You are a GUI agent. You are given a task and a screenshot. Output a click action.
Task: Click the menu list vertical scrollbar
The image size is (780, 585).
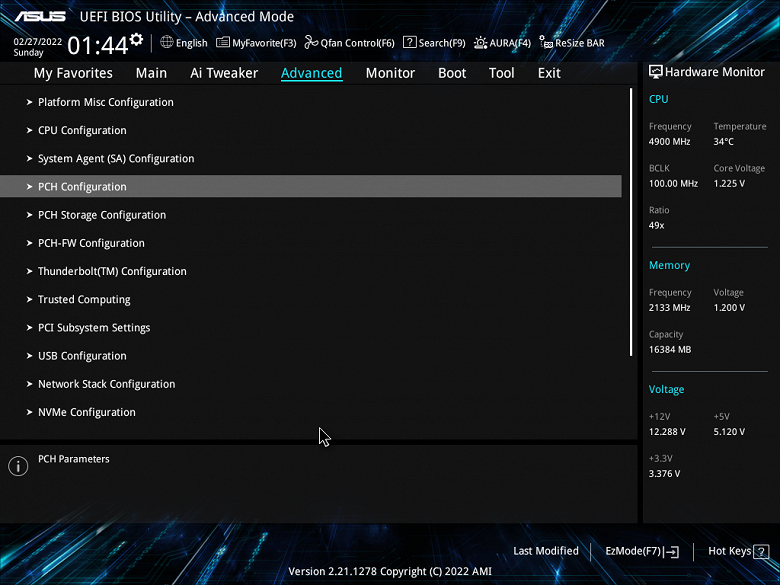[x=631, y=222]
